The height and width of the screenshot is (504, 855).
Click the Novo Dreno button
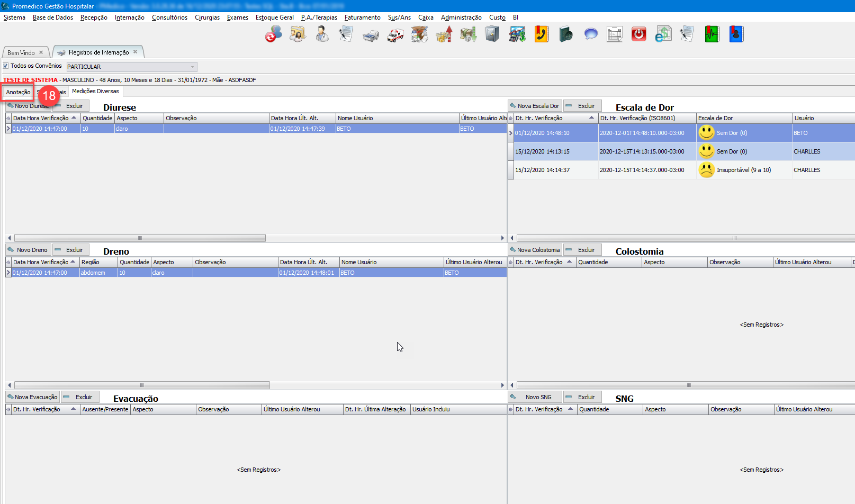tap(28, 250)
